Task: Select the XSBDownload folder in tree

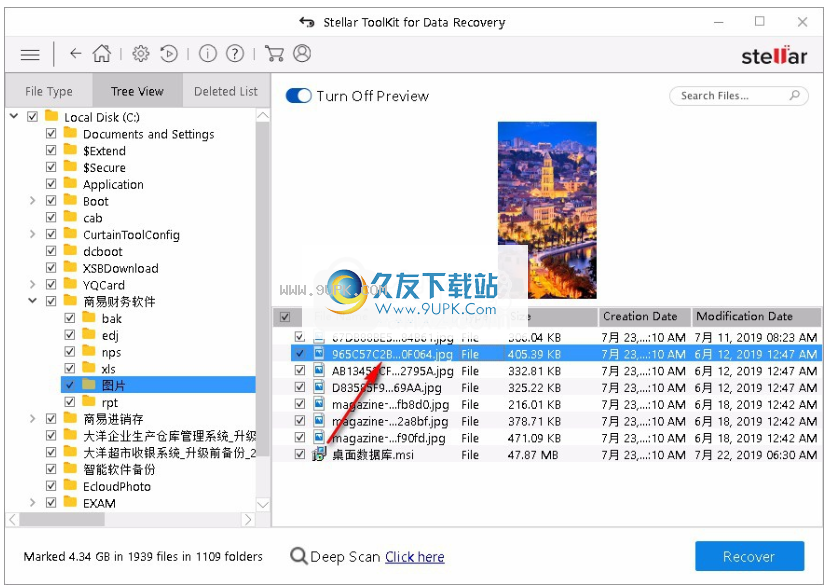Action: (120, 268)
